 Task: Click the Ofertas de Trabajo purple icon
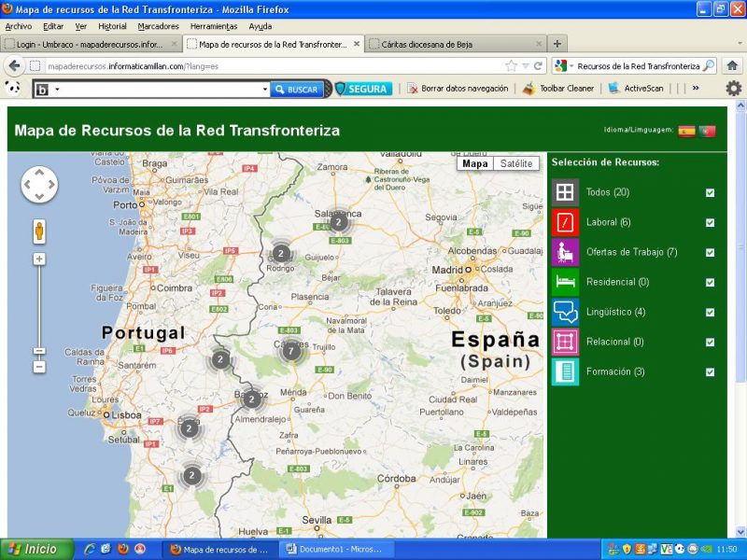point(565,252)
